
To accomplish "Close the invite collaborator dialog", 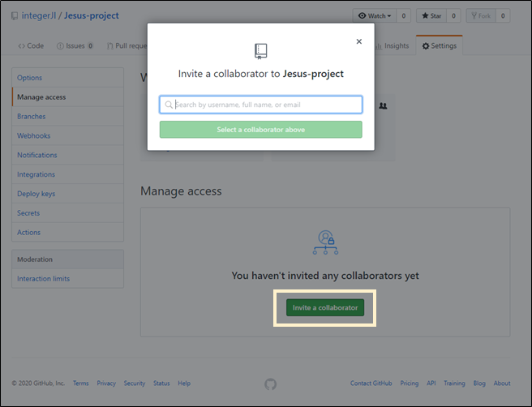I will 359,41.
